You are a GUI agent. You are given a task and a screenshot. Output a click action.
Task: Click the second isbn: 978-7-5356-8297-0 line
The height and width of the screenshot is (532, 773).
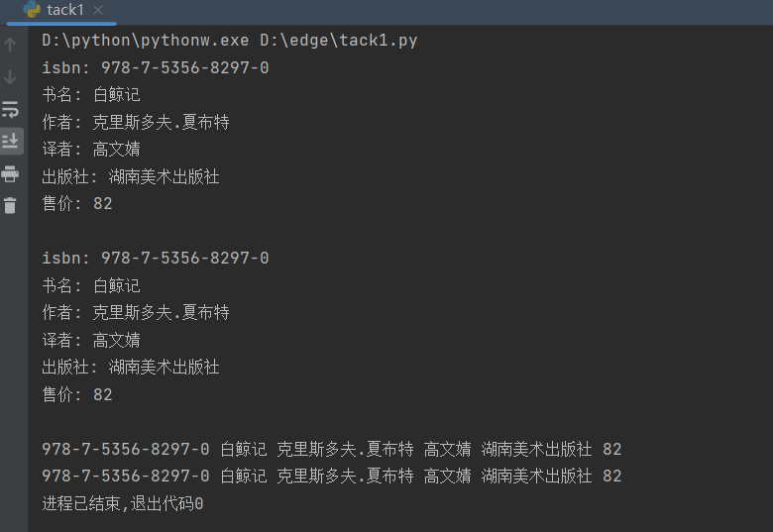(156, 259)
